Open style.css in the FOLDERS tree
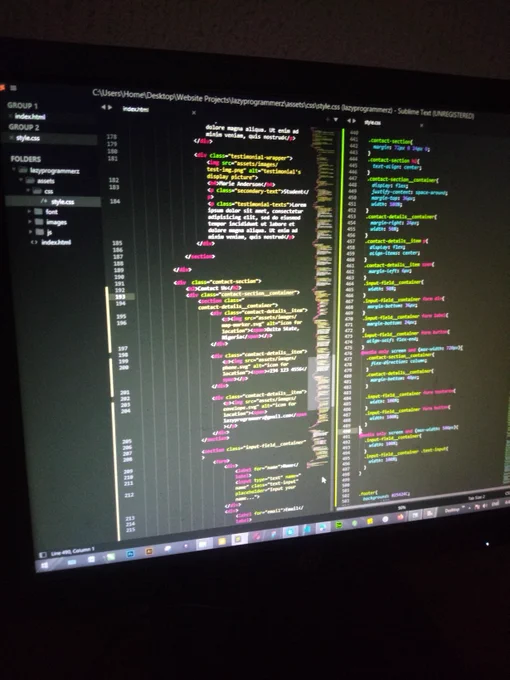 [62, 202]
